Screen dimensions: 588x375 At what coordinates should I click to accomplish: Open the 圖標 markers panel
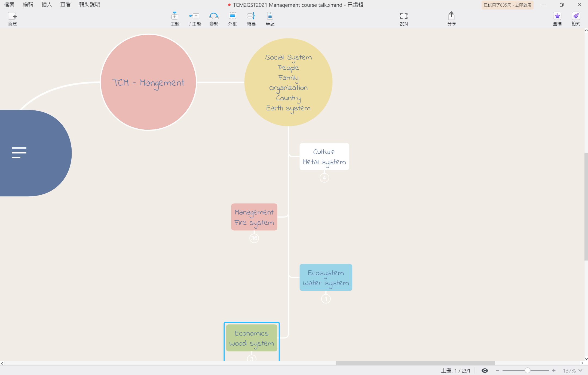click(x=557, y=18)
